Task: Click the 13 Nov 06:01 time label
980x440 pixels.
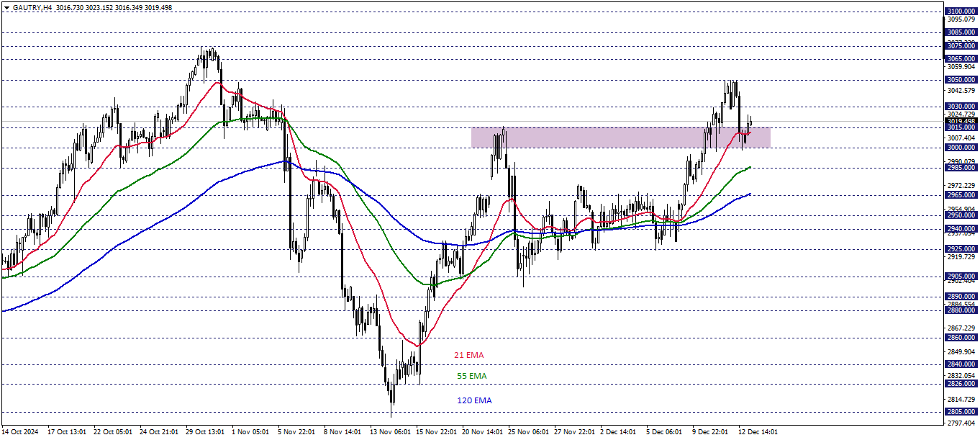Action: [x=389, y=432]
